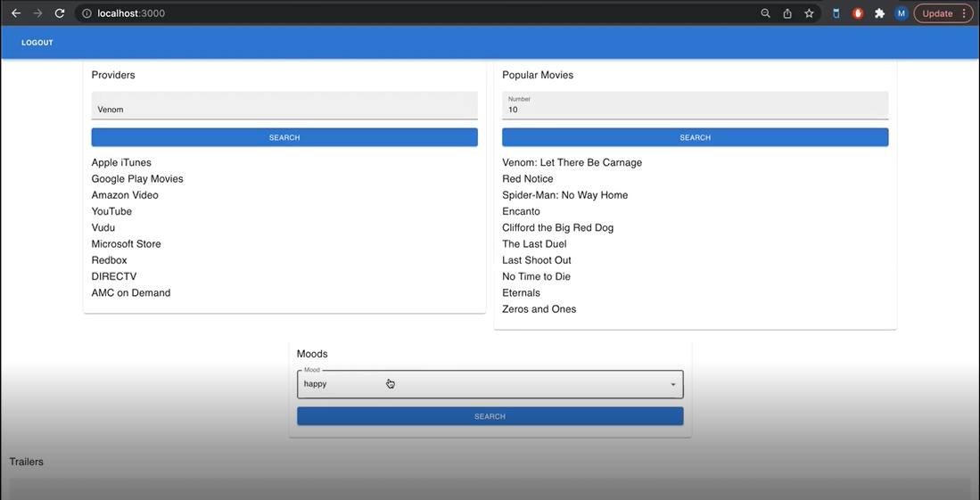This screenshot has height=500, width=980.
Task: Open the zoom magnifier icon in address bar
Action: (765, 13)
